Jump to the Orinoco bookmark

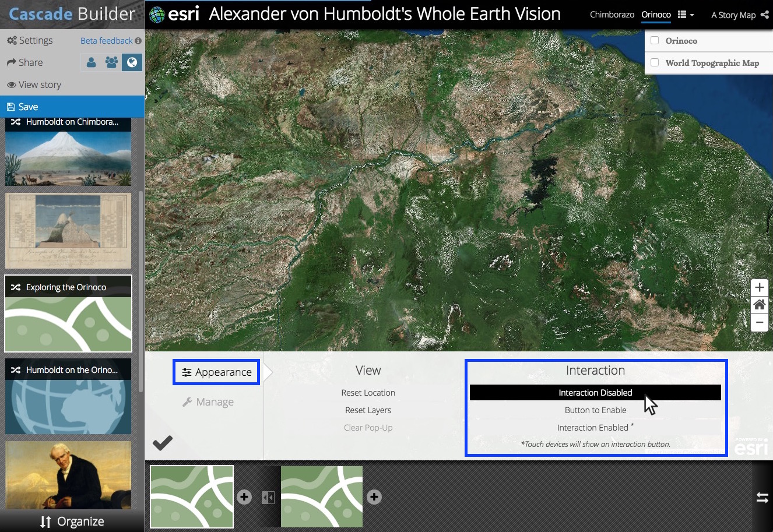[656, 15]
